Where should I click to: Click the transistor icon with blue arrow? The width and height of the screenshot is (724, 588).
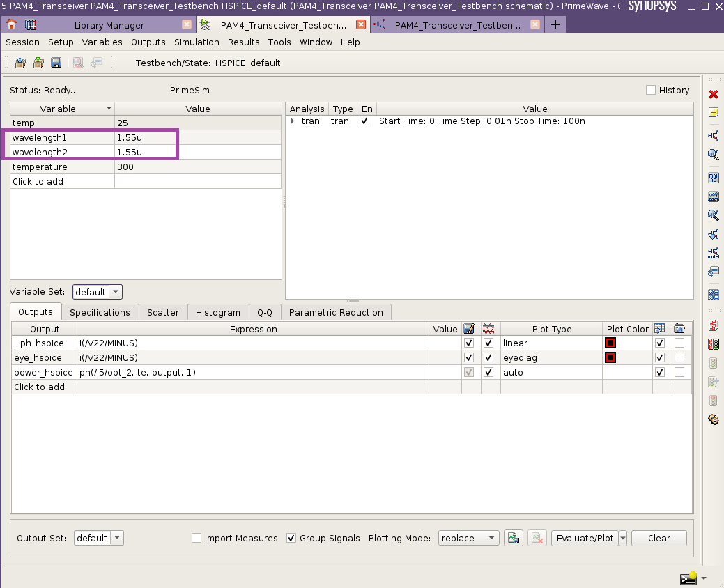pos(714,234)
